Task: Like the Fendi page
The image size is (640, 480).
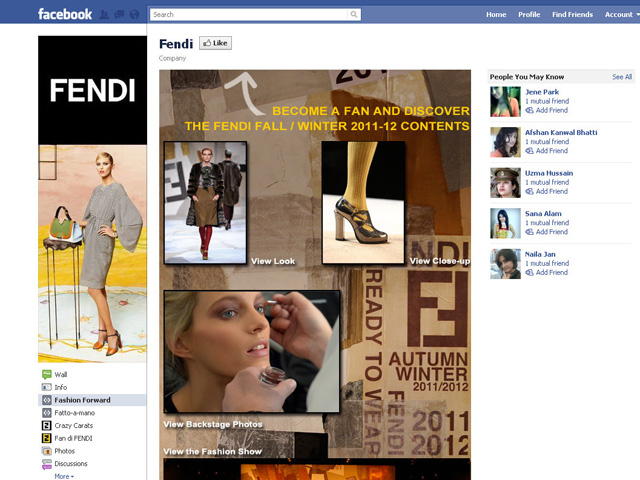Action: click(x=216, y=43)
